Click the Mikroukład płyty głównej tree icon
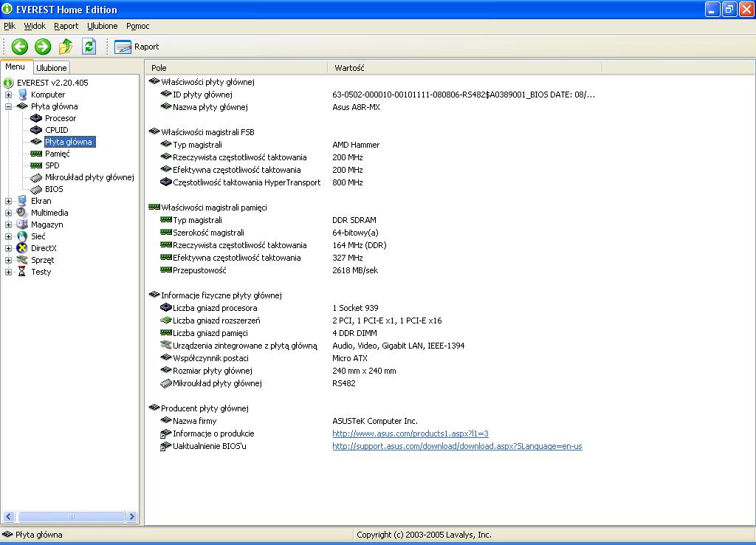The height and width of the screenshot is (545, 756). click(36, 177)
